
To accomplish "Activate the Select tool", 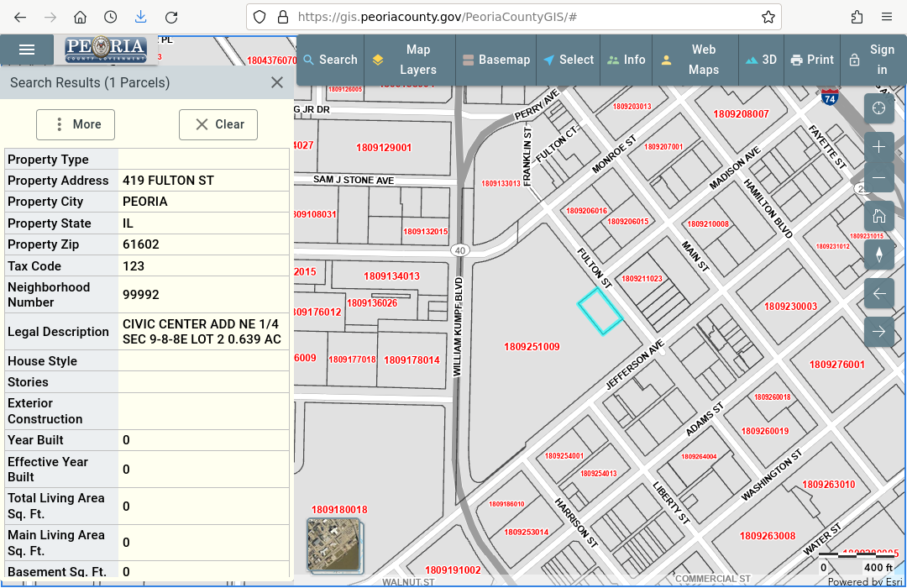I will 568,60.
